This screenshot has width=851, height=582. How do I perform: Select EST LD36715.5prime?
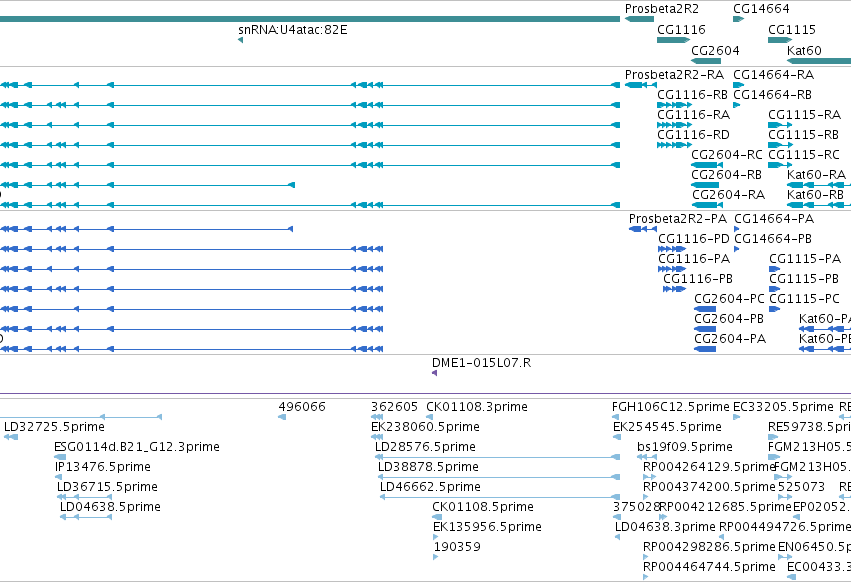point(84,497)
